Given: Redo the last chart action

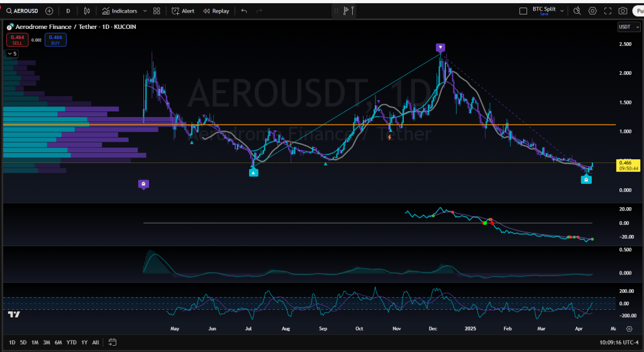Looking at the screenshot, I should (x=259, y=11).
